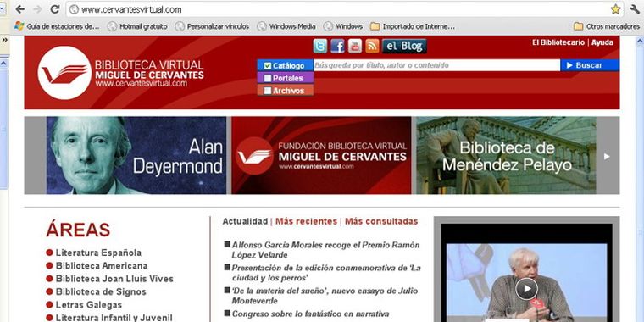Click the page scrollbar up arrow
This screenshot has height=322, width=644.
point(640,41)
